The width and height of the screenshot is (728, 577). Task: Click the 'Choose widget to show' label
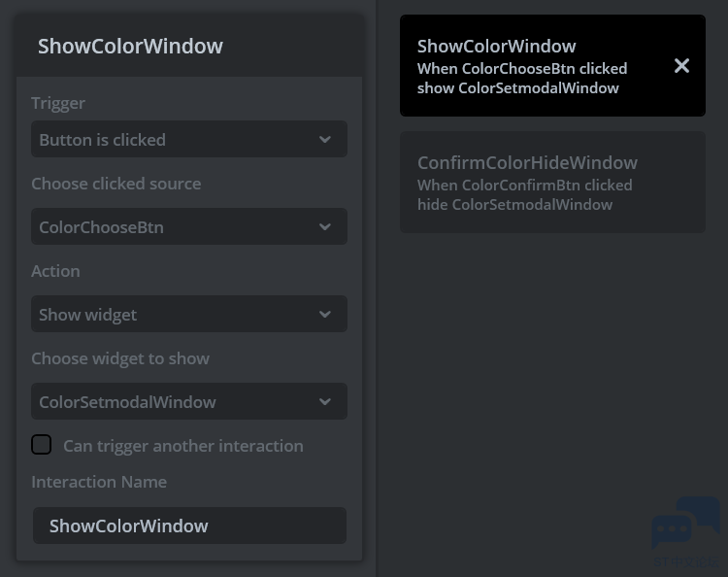[120, 358]
